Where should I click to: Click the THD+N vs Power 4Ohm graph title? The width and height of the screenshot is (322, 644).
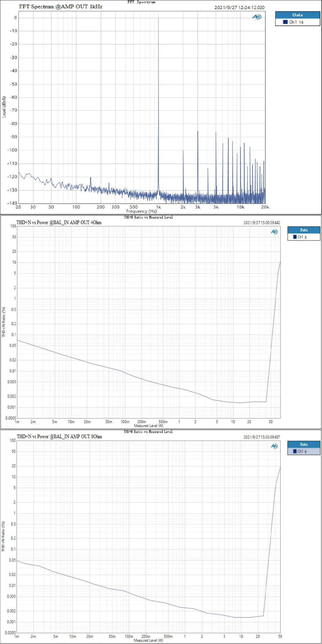click(59, 222)
